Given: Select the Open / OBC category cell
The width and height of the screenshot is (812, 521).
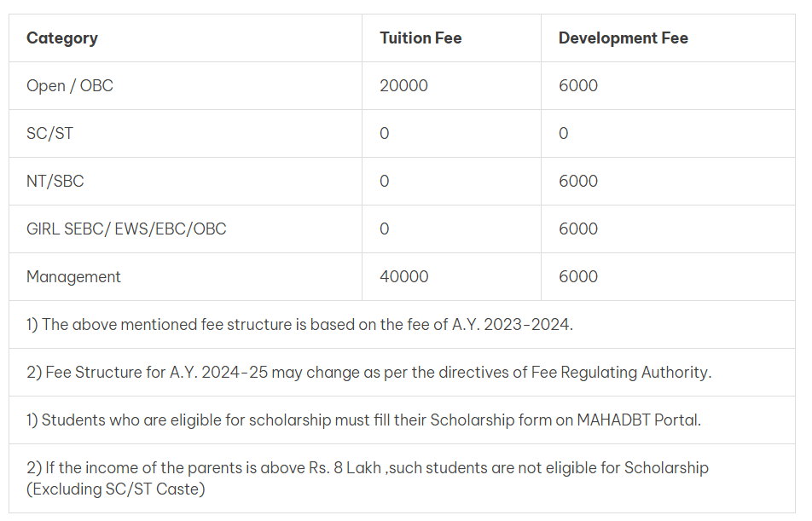Looking at the screenshot, I should [70, 86].
